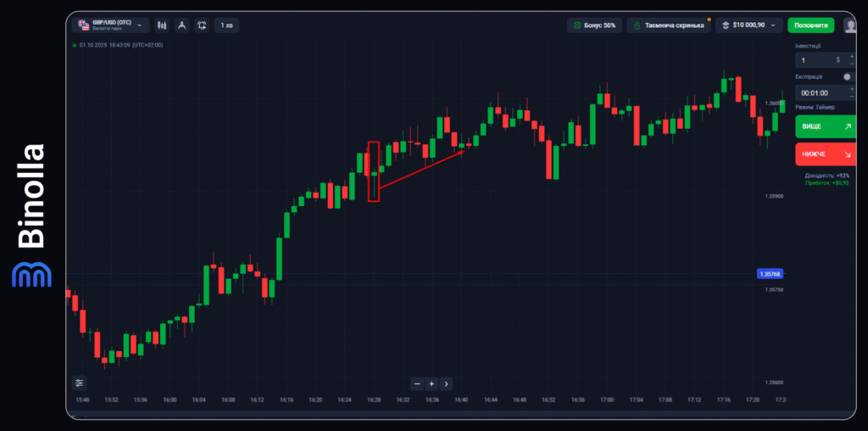Viewport: 868px width, 431px height.
Task: Open the 1 хв timeframe selector
Action: click(x=226, y=25)
